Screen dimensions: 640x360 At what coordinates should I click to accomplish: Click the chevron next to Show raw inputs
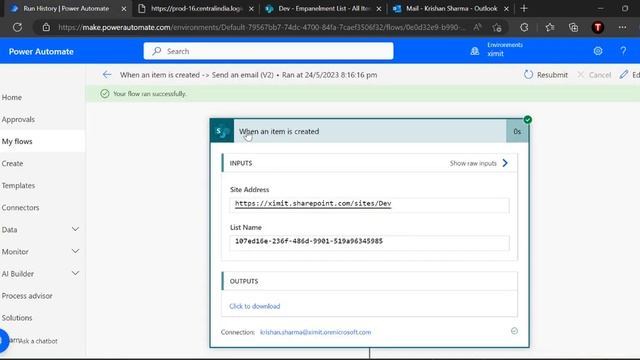click(x=505, y=163)
